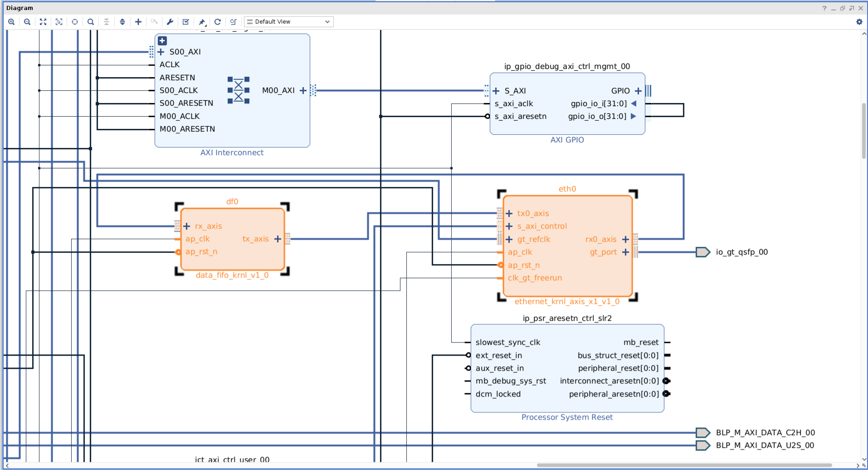Image resolution: width=868 pixels, height=470 pixels.
Task: Select the eth0 block title
Action: click(x=567, y=189)
